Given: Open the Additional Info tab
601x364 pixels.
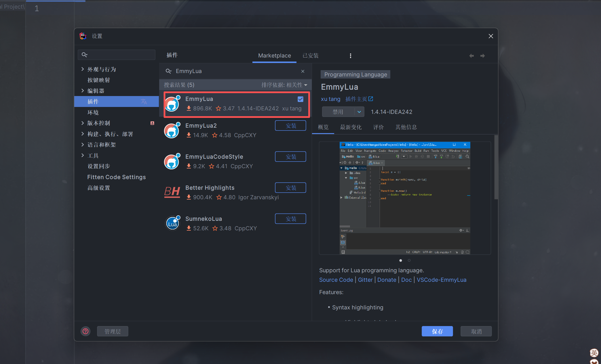Looking at the screenshot, I should (x=406, y=127).
